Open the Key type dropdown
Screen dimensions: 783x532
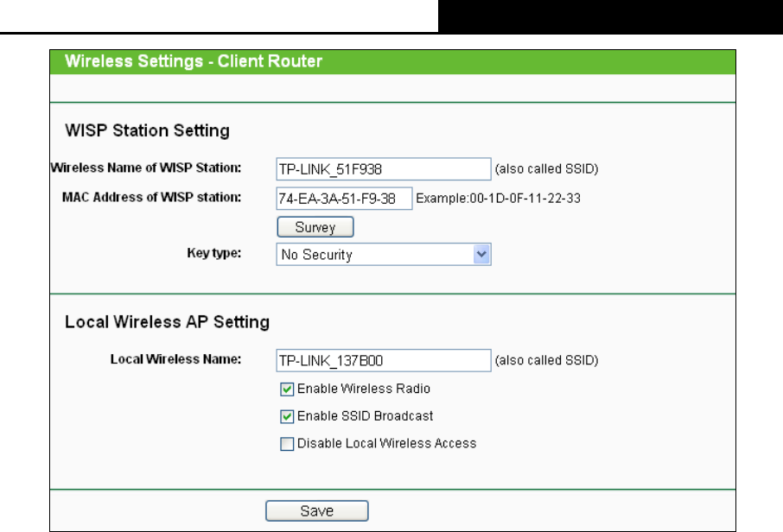[x=384, y=255]
